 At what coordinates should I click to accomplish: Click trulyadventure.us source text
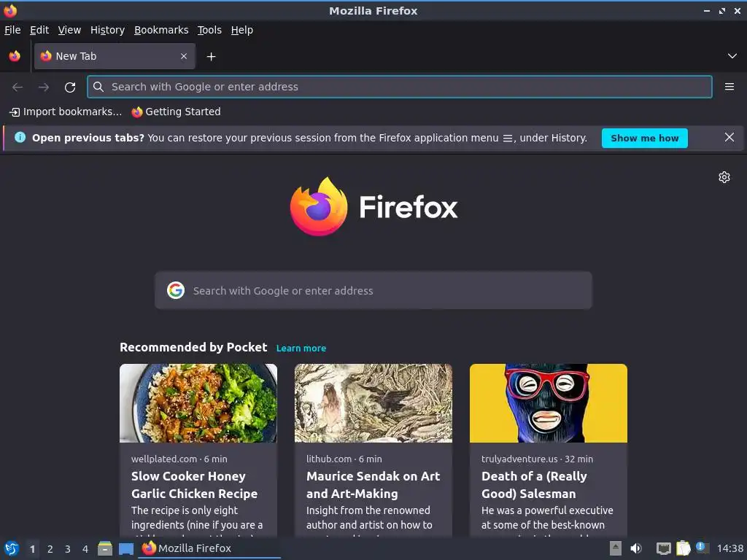pyautogui.click(x=519, y=459)
